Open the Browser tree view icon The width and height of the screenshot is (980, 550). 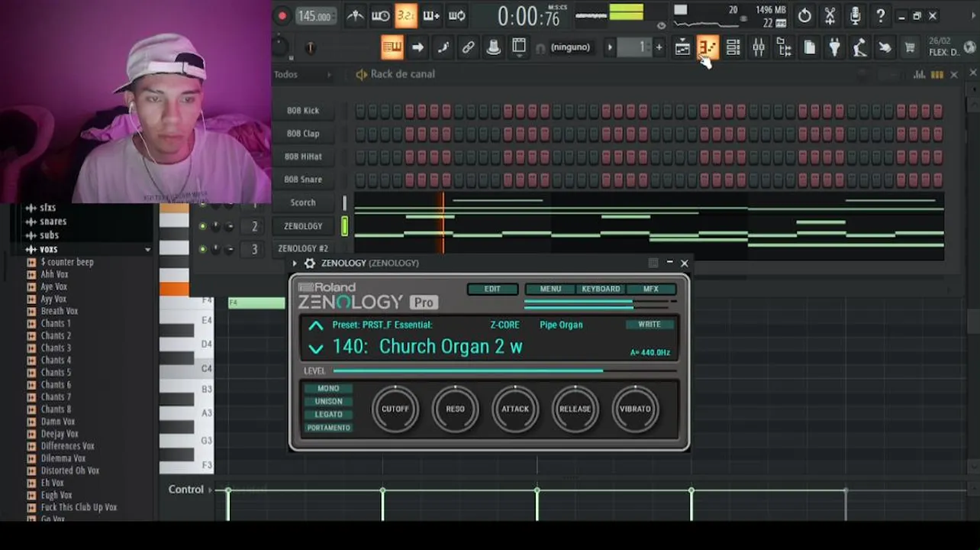click(x=784, y=47)
